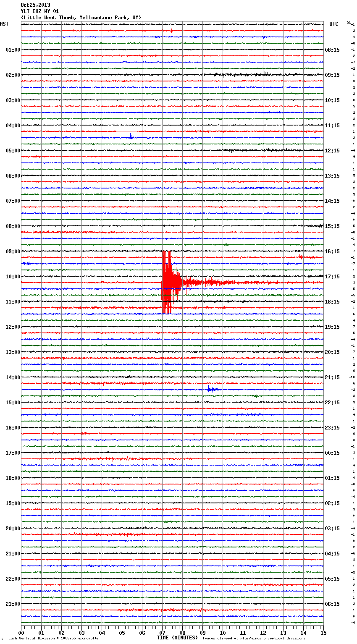Viewport: 357px width, 644px height.
Task: Click the UTC time label "03:15"
Action: pyautogui.click(x=332, y=529)
